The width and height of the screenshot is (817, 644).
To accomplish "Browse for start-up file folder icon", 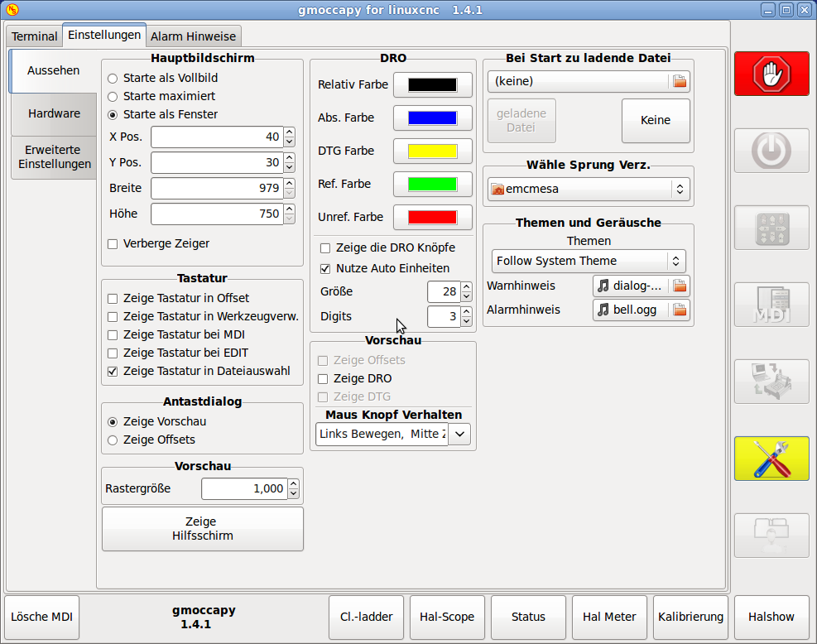I will pos(680,81).
